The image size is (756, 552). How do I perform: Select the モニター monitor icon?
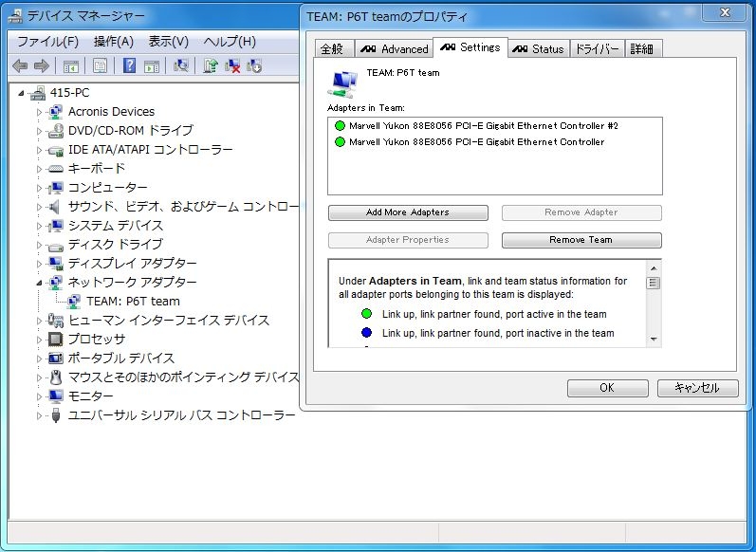click(x=56, y=396)
